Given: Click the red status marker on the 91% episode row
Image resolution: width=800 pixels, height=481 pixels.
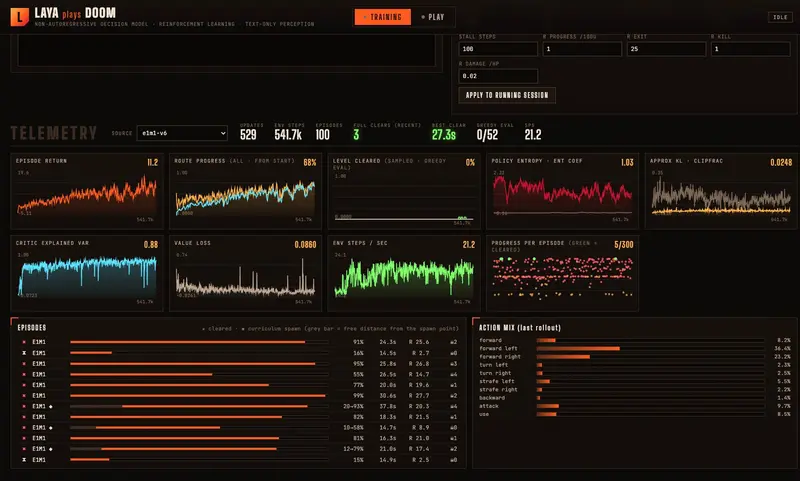Looking at the screenshot, I should pos(24,342).
